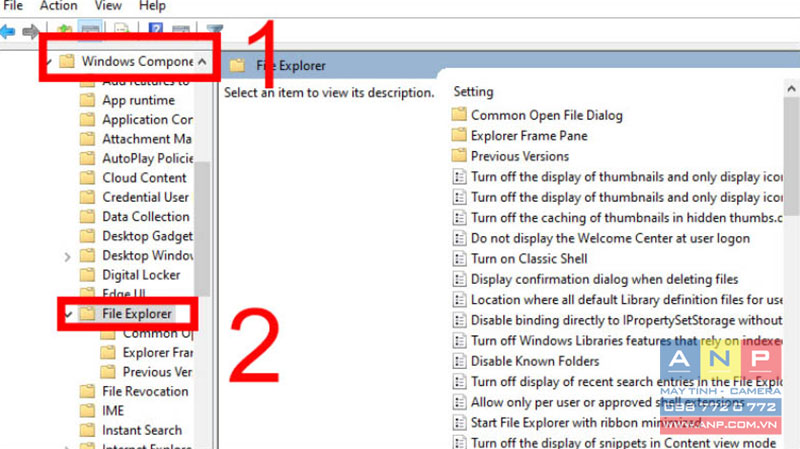Select Previous Versions subfolder in tree
The image size is (800, 449).
point(157,371)
